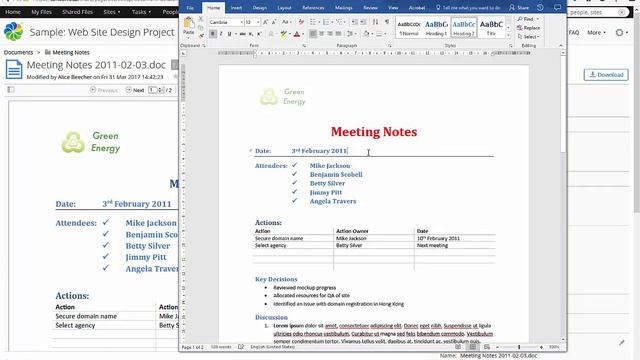Click the Download button in Alfresco
Image resolution: width=640 pixels, height=360 pixels.
tap(606, 75)
